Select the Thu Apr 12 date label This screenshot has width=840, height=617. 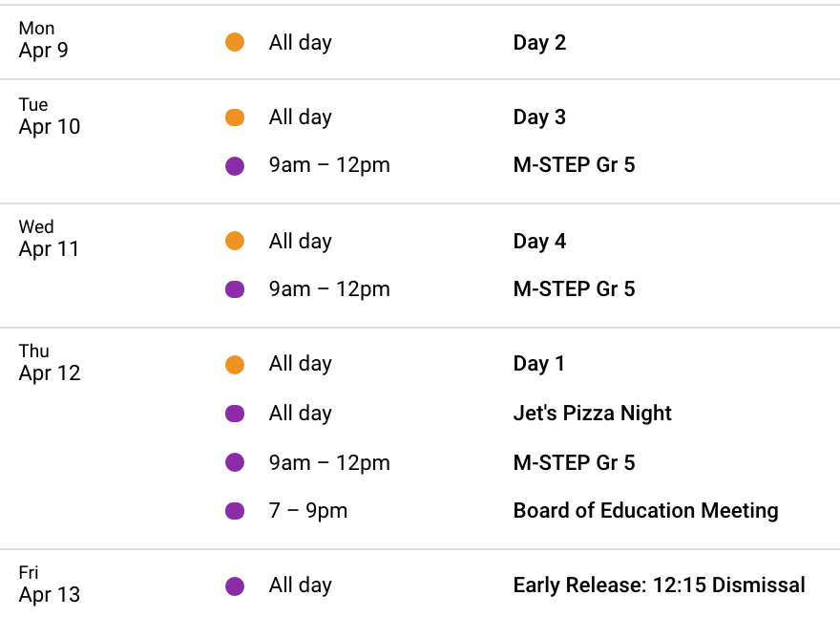(50, 362)
